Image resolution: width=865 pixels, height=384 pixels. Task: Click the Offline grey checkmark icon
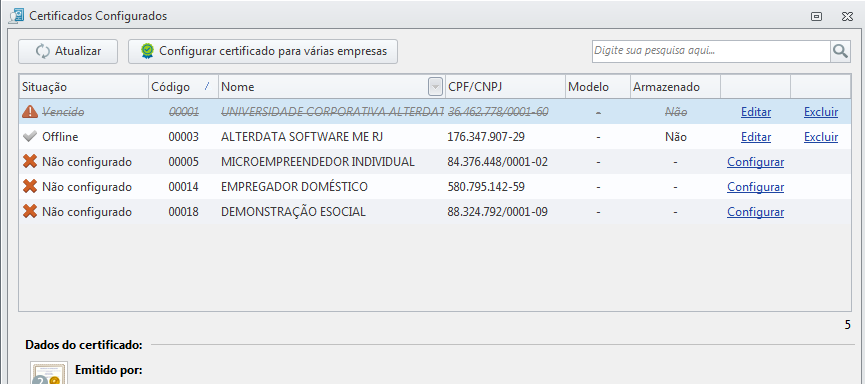(30, 137)
